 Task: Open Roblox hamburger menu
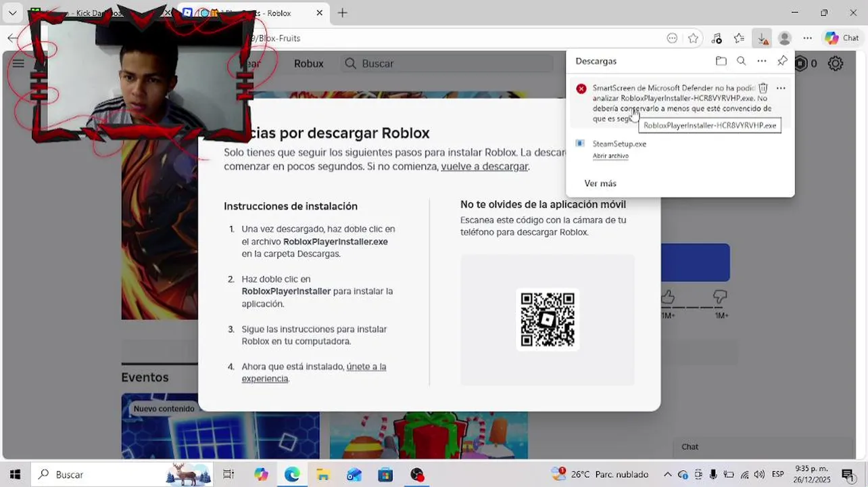[18, 64]
